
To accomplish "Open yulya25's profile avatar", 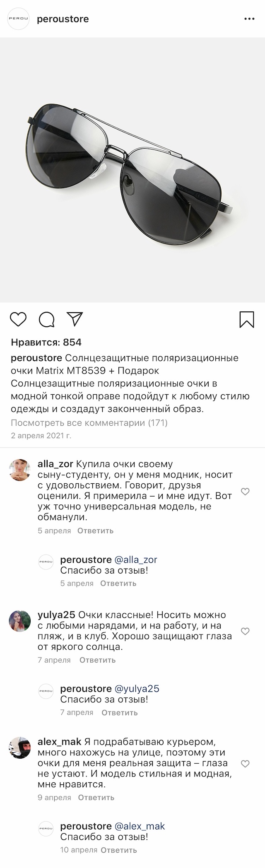I will tap(20, 621).
